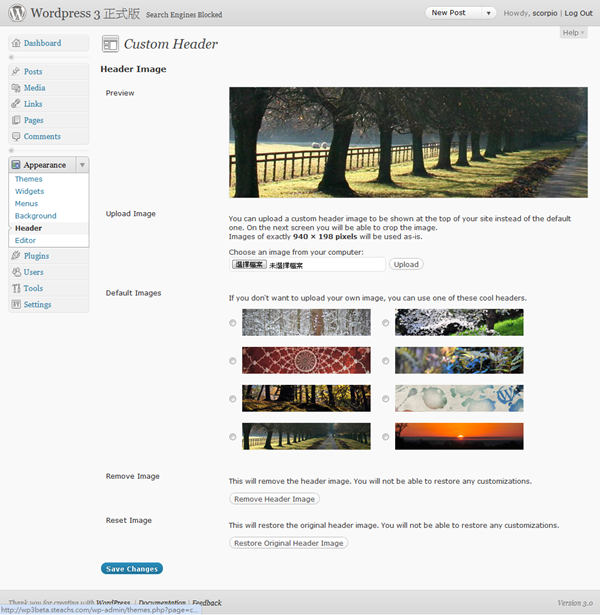
Task: Click the WordPress 3 site title
Action: point(85,13)
